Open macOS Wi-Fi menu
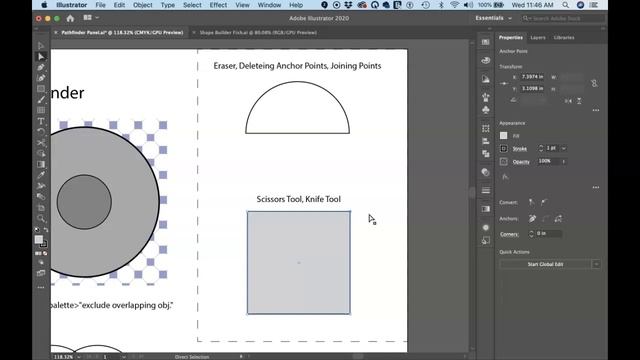The height and width of the screenshot is (360, 640). (454, 5)
